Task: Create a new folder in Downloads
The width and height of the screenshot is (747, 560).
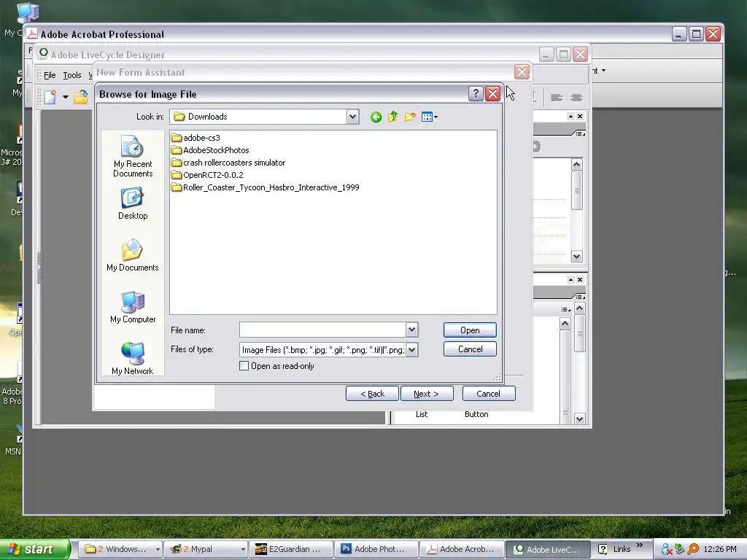Action: click(410, 117)
